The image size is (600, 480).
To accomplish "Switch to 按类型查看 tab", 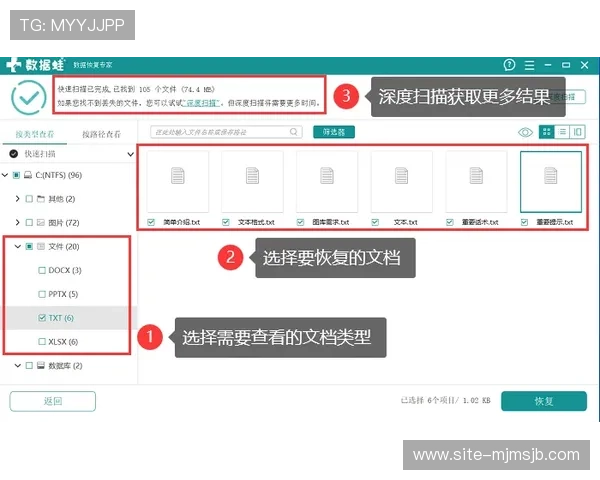I will point(35,134).
